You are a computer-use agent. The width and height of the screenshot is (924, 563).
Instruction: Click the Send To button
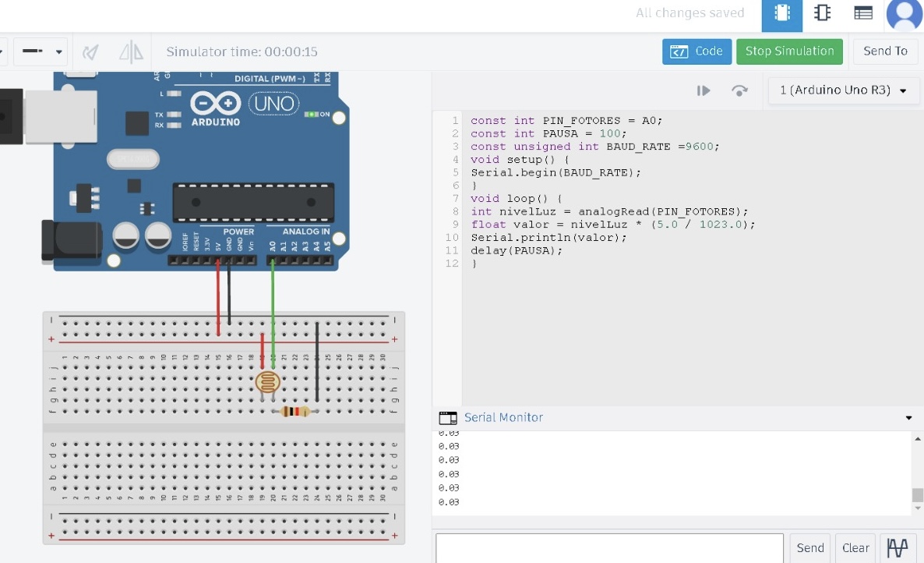[x=885, y=51]
